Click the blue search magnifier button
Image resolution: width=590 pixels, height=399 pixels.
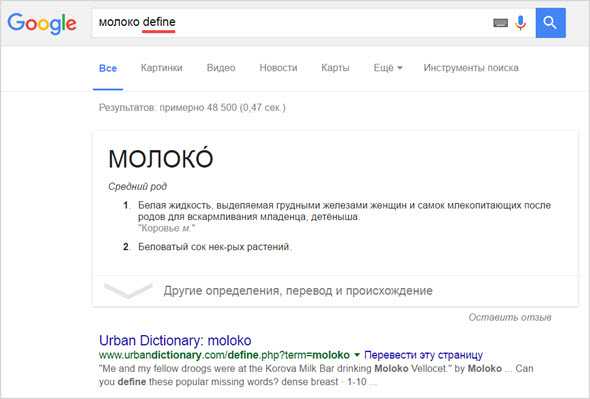tap(550, 23)
